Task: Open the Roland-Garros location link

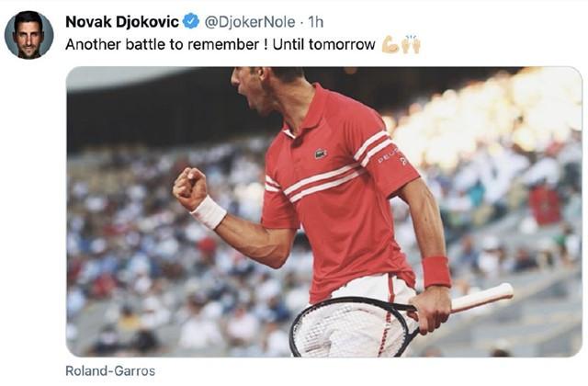Action: pyautogui.click(x=110, y=371)
